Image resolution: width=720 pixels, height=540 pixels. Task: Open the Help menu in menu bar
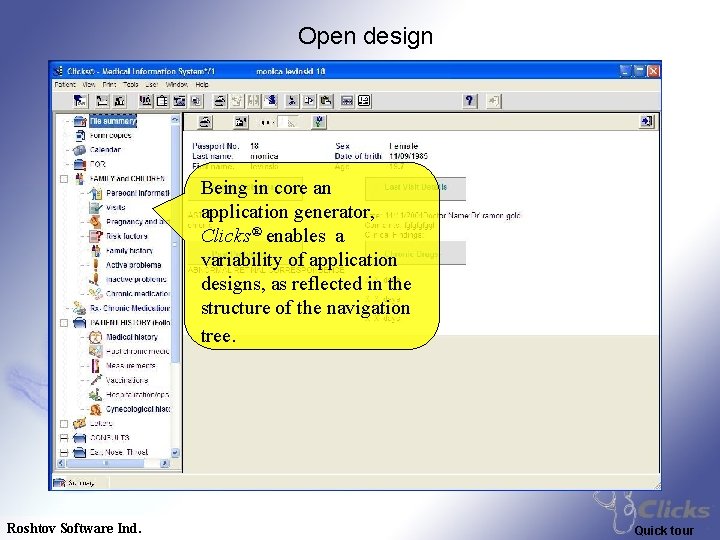[202, 84]
